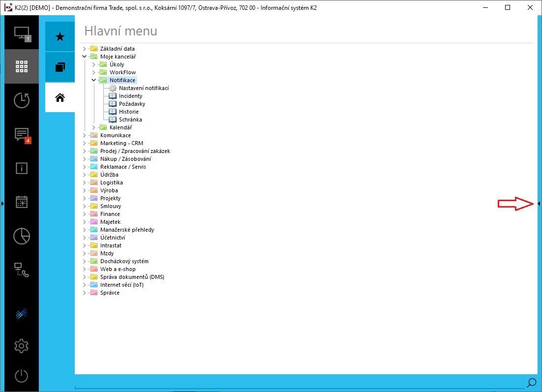Expand the right side panel arrow

coord(539,204)
